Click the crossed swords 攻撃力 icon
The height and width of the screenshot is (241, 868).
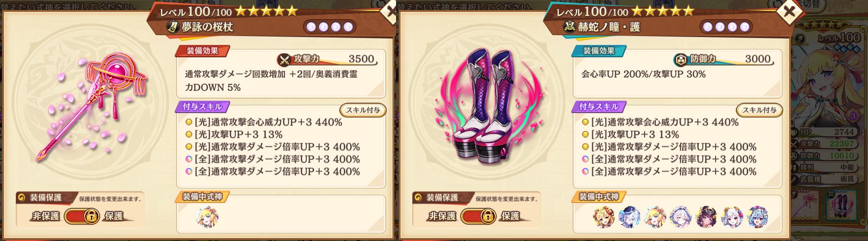point(285,60)
